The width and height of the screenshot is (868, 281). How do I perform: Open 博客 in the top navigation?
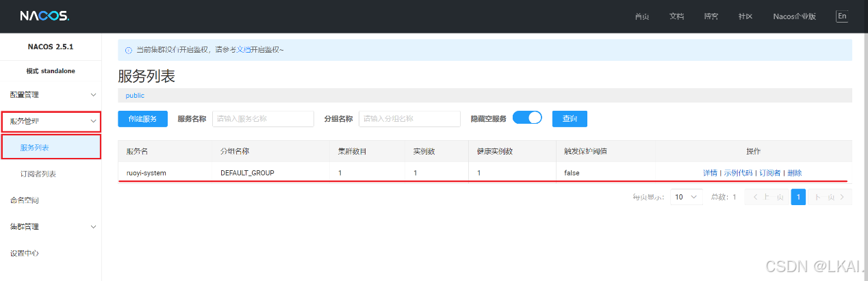[711, 16]
